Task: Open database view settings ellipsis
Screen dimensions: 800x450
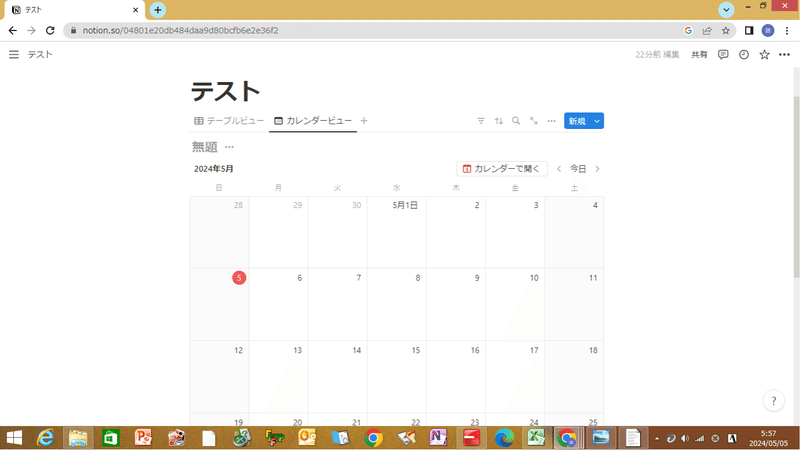Action: (x=552, y=121)
